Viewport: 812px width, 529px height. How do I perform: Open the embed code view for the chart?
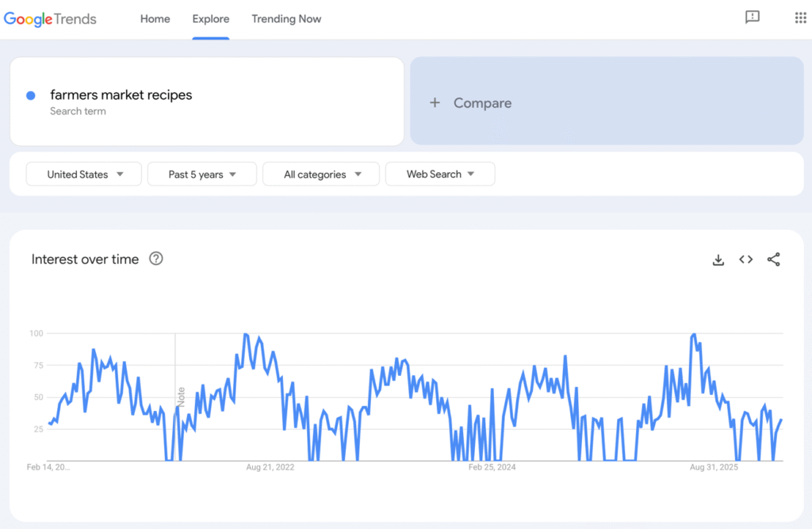tap(745, 259)
